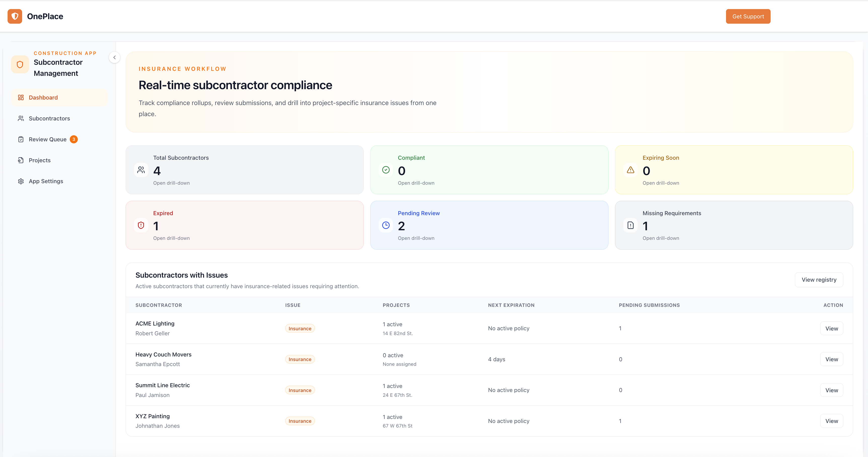Viewport: 868px width, 457px height.
Task: Click the Get Support button
Action: (x=748, y=16)
